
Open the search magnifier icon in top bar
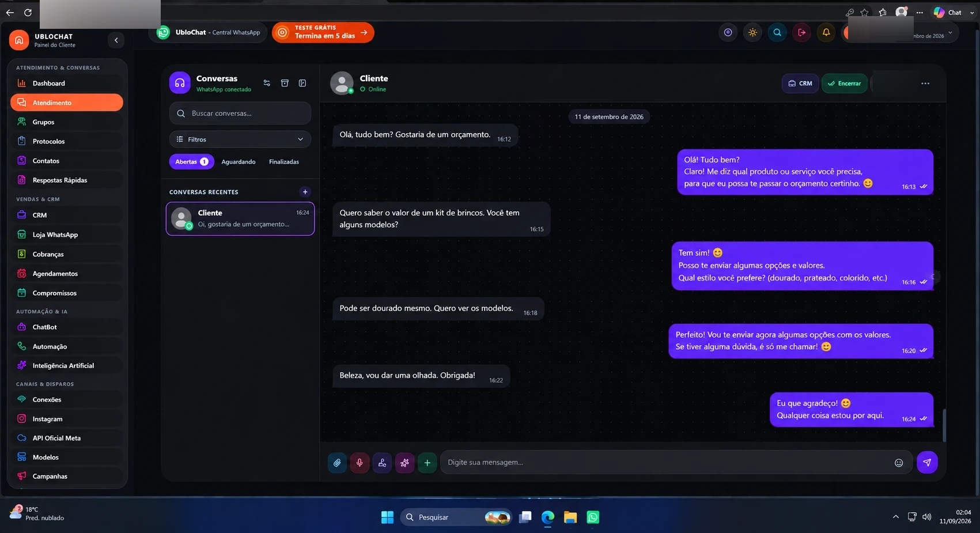click(777, 32)
